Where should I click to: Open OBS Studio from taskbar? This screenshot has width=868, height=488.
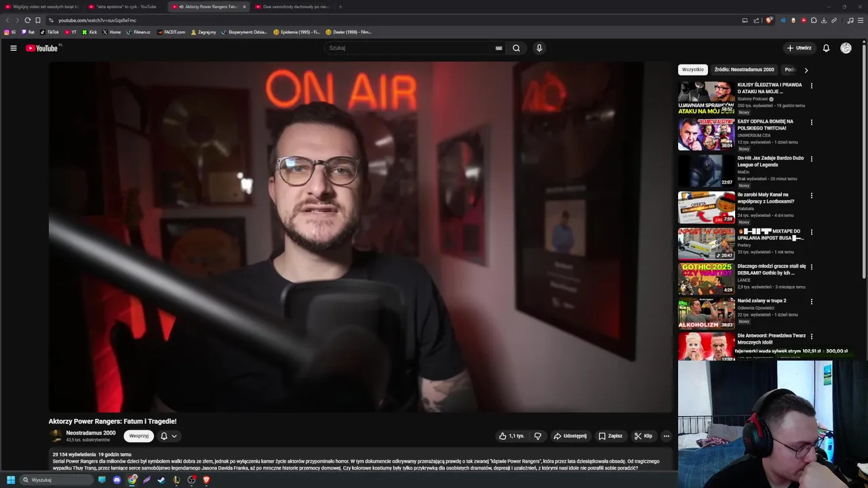(192, 480)
